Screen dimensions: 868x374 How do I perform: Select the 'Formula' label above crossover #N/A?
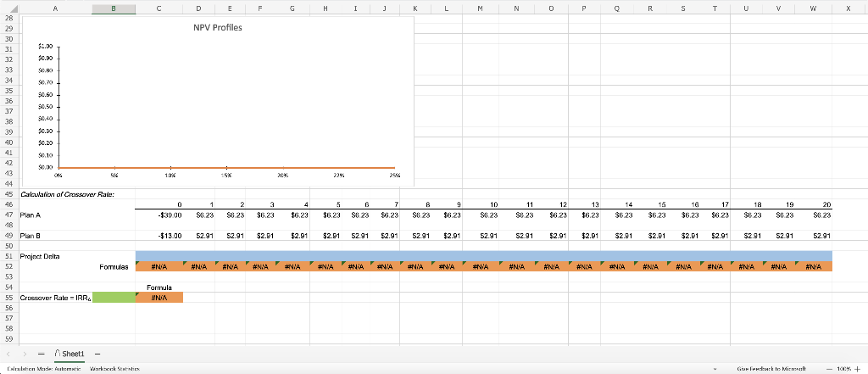click(159, 287)
